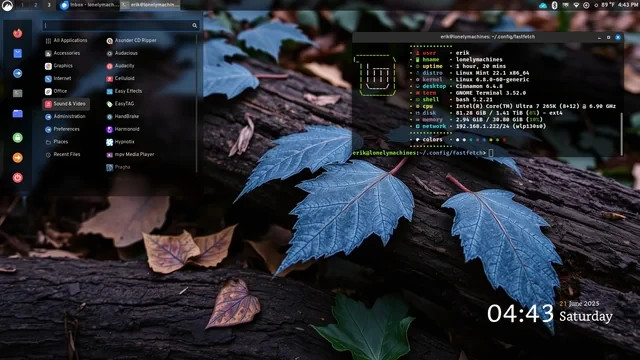Launch Harmonoid music player
This screenshot has height=360, width=640.
(x=122, y=129)
